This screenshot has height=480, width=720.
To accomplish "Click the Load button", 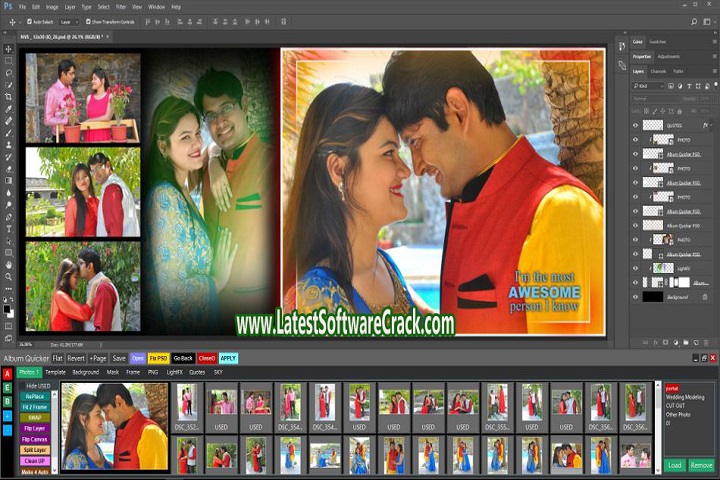I will pyautogui.click(x=675, y=465).
